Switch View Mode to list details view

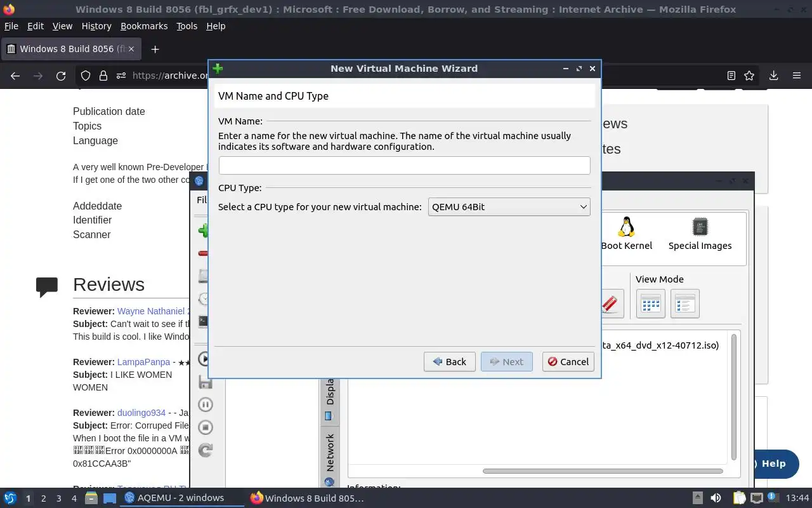(684, 304)
